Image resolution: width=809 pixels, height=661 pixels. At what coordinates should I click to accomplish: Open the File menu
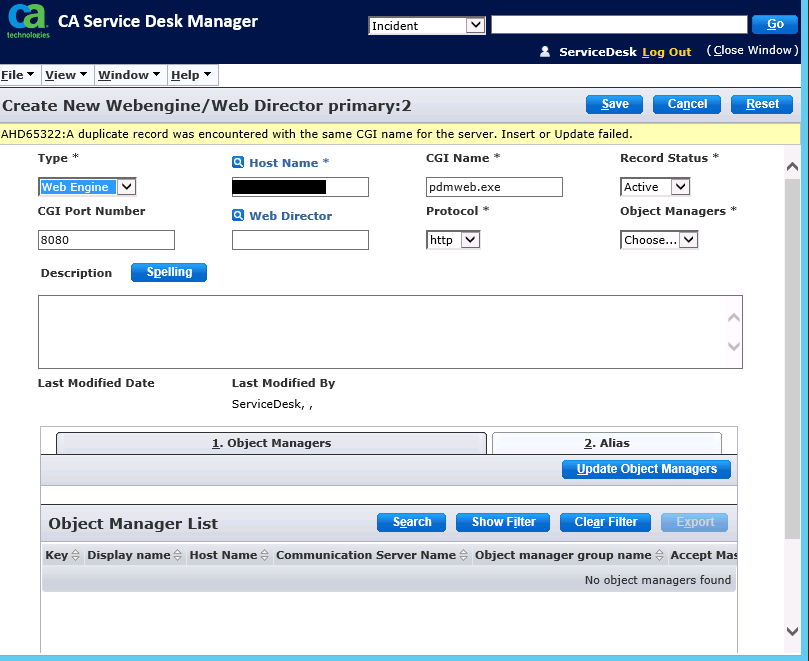[18, 75]
